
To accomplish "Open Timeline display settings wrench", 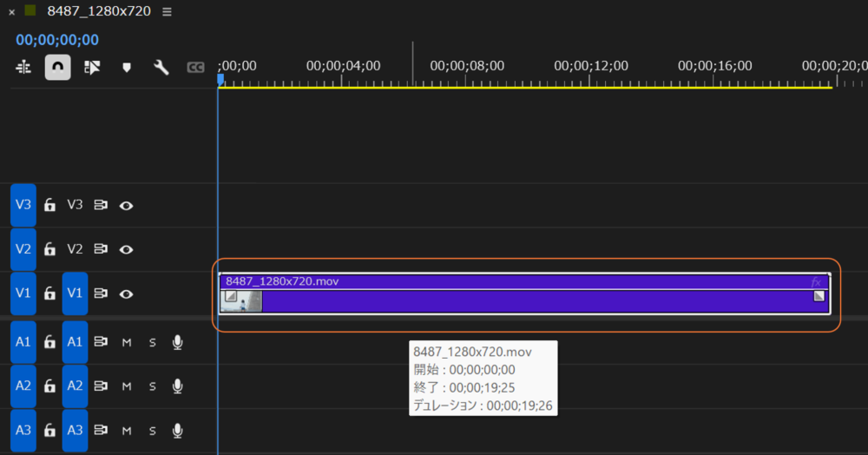I will [x=161, y=68].
